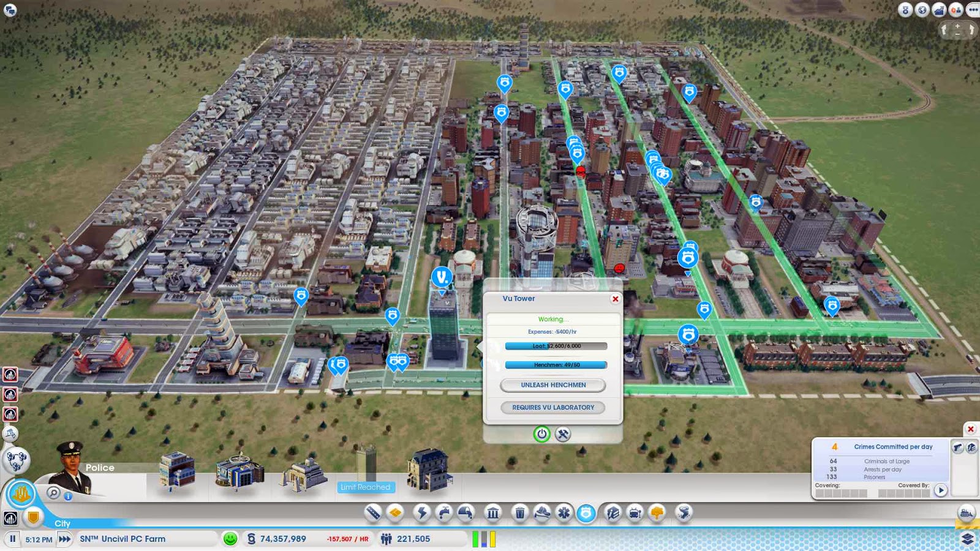Click the Crimes Committed per day label
Image resolution: width=980 pixels, height=551 pixels.
[893, 447]
